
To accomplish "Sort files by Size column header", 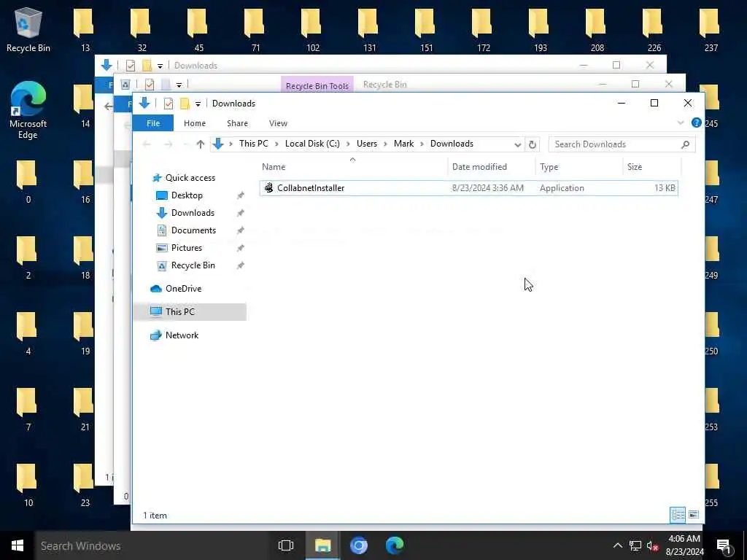I will pyautogui.click(x=651, y=167).
